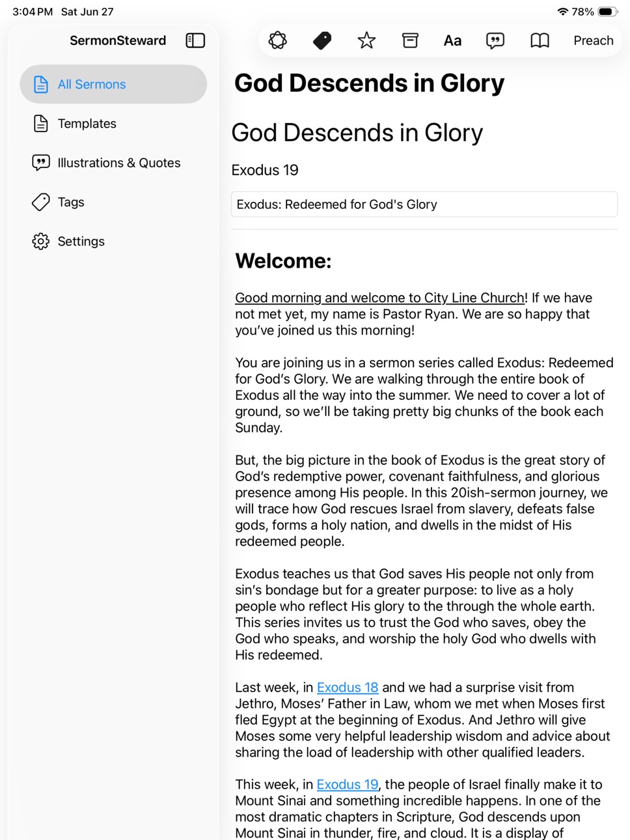Open the AI assistant sparkle icon
The width and height of the screenshot is (630, 840).
coord(278,40)
